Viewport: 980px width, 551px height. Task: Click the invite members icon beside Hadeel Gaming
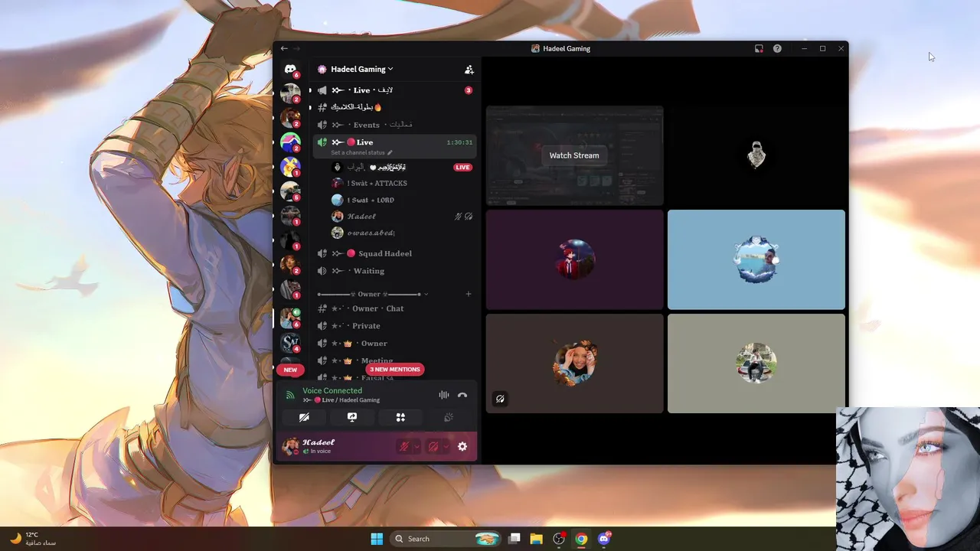click(469, 70)
